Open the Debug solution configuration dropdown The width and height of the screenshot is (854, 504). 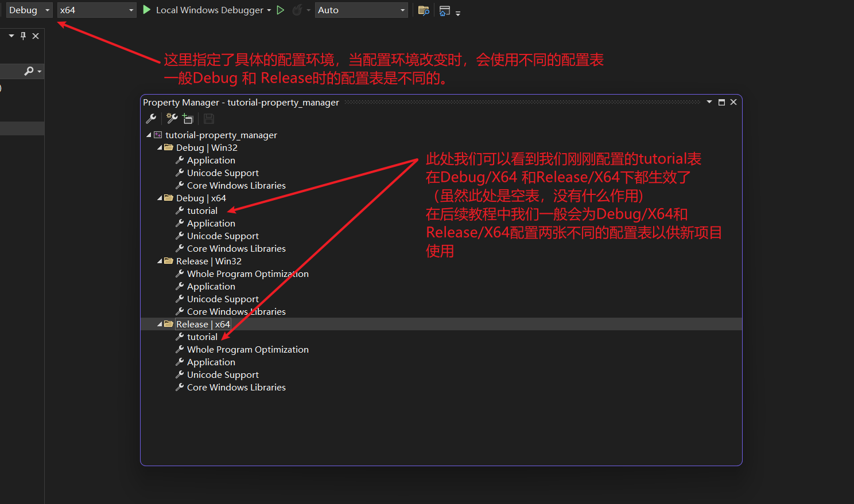(29, 10)
